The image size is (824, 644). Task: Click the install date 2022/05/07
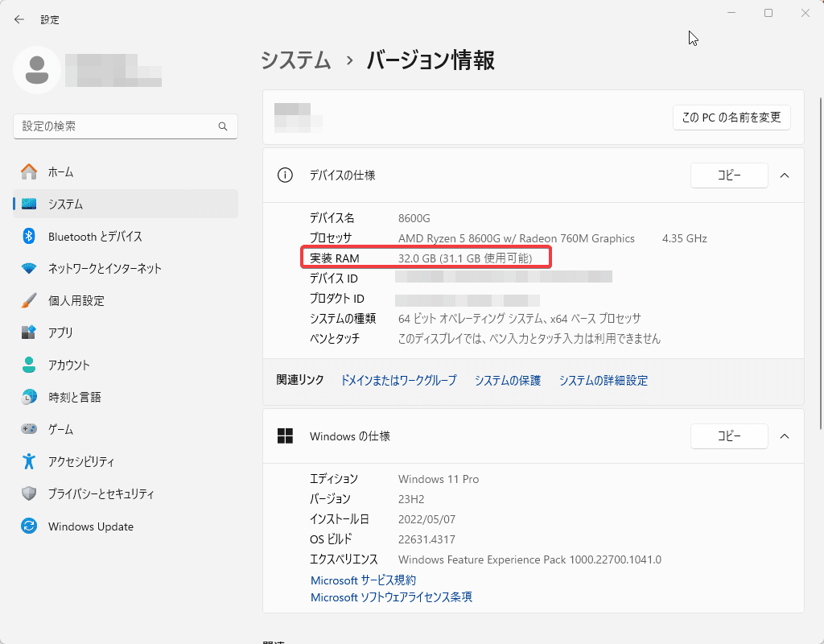(x=426, y=519)
